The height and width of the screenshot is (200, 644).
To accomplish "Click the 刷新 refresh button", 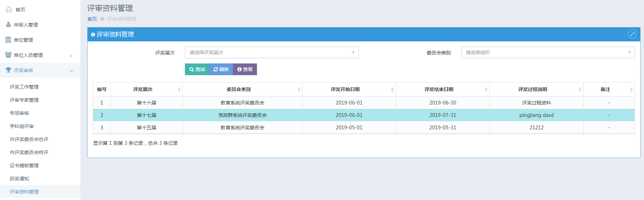I will tap(221, 69).
